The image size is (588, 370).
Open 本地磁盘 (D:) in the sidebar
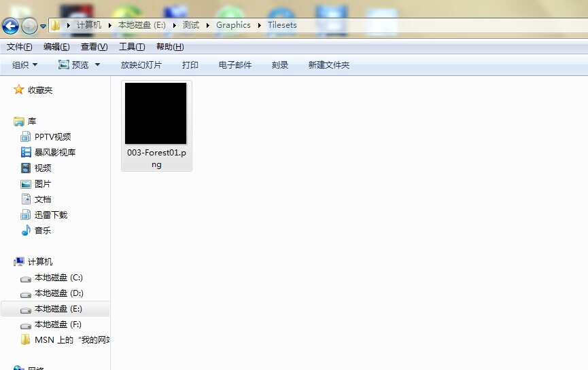59,293
